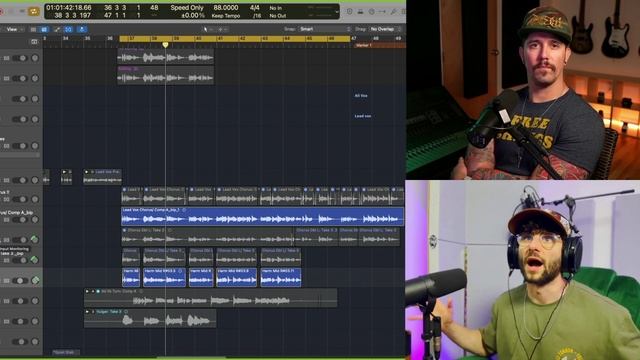Expand the Vulgar: Take 3 take folder
The width and height of the screenshot is (640, 360).
click(87, 312)
